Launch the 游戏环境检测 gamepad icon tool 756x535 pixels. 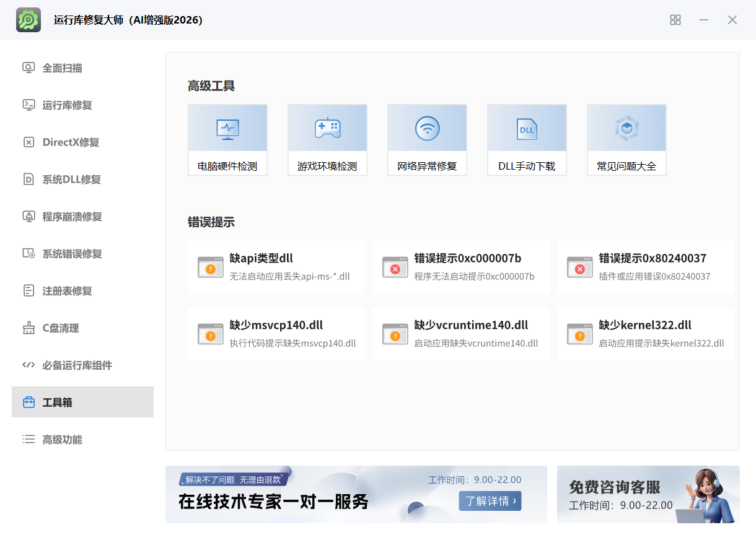tap(327, 129)
